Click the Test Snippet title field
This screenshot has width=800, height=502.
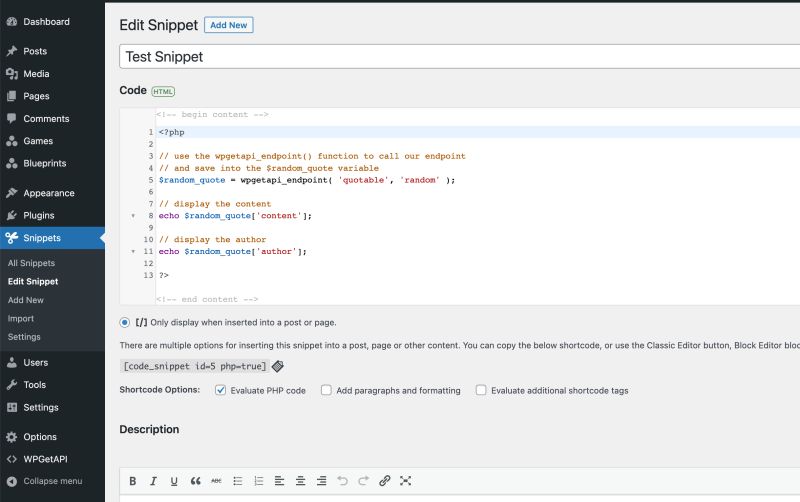coord(459,57)
